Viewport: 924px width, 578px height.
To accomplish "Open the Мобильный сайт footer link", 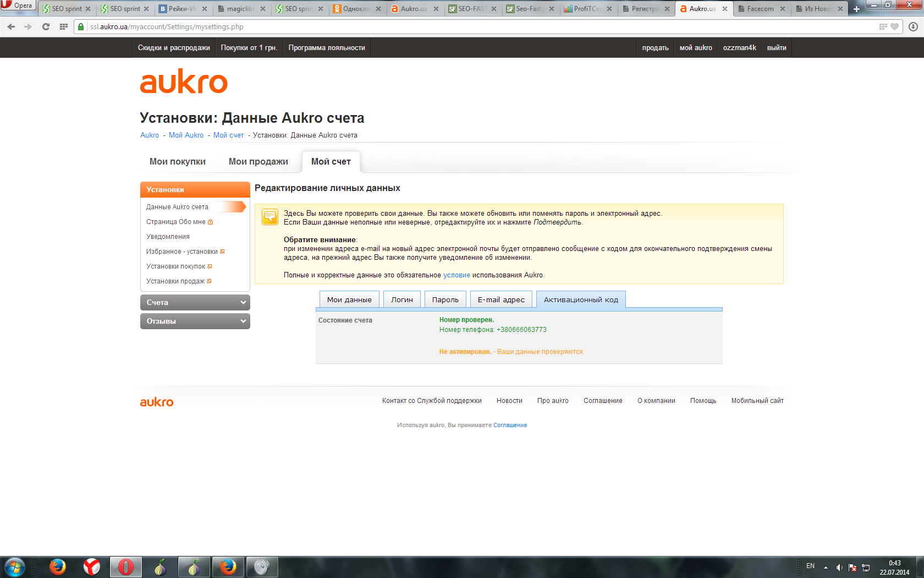I will [757, 401].
